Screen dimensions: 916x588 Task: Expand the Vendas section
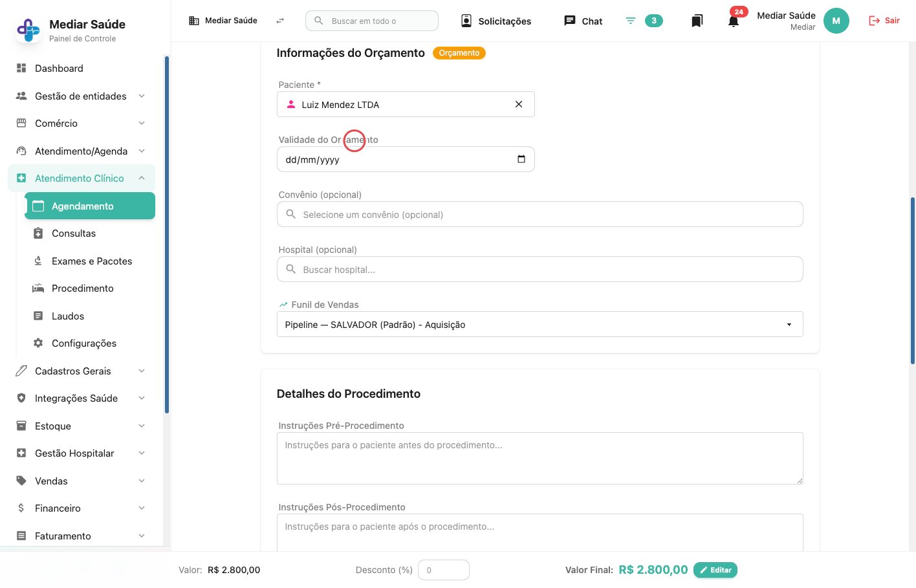tap(82, 481)
